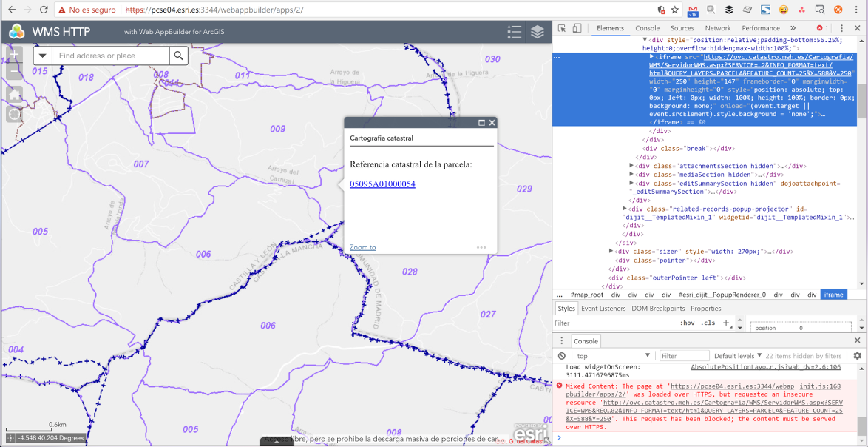Click the coordinates widget icon at bottom left
Image resolution: width=868 pixels, height=447 pixels.
pyautogui.click(x=11, y=438)
